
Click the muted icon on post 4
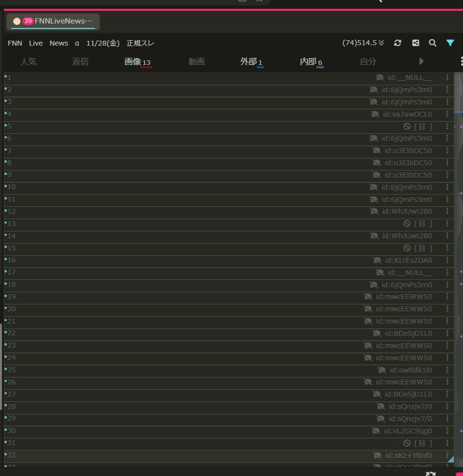pyautogui.click(x=375, y=114)
